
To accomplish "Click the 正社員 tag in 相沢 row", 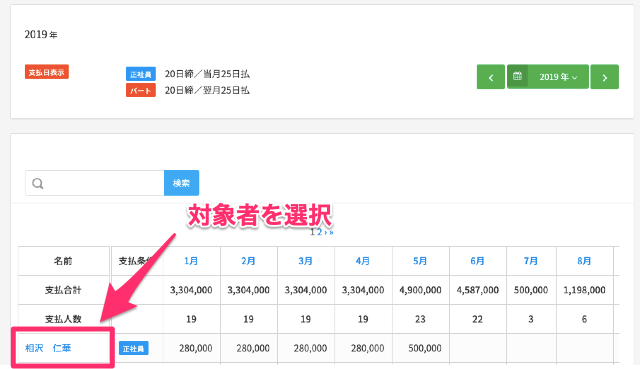I will pyautogui.click(x=133, y=349).
